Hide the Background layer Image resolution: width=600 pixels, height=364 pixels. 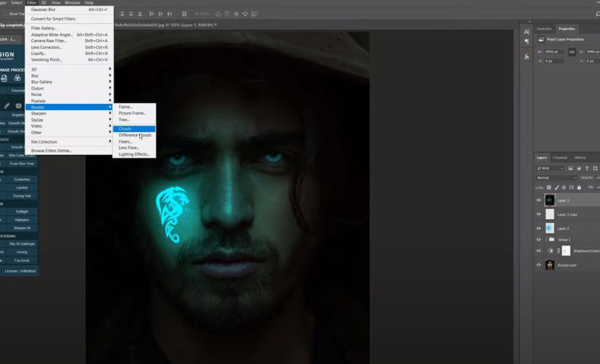539,265
